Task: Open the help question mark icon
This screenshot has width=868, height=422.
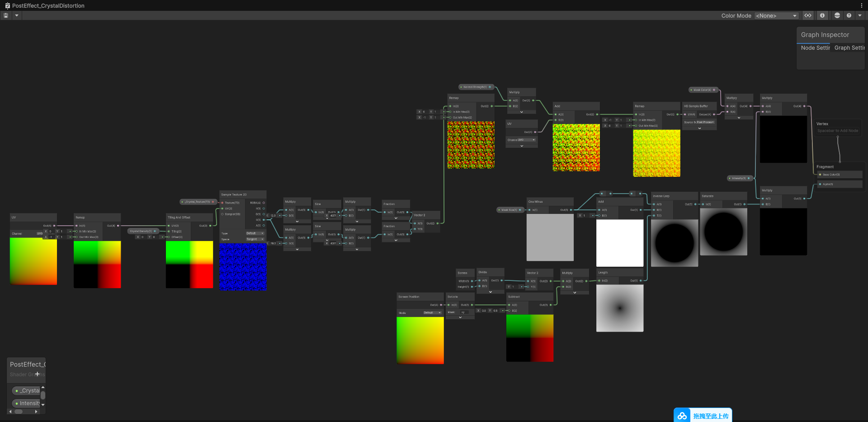Action: point(849,15)
